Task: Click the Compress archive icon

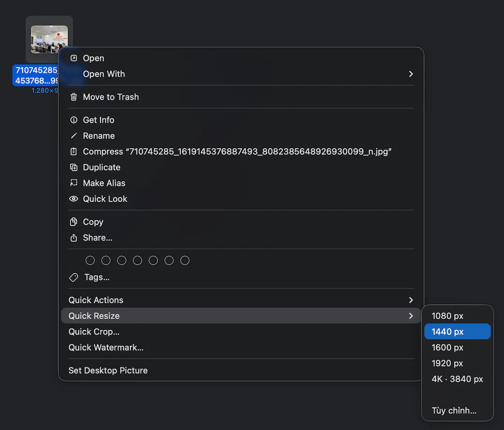Action: [74, 152]
